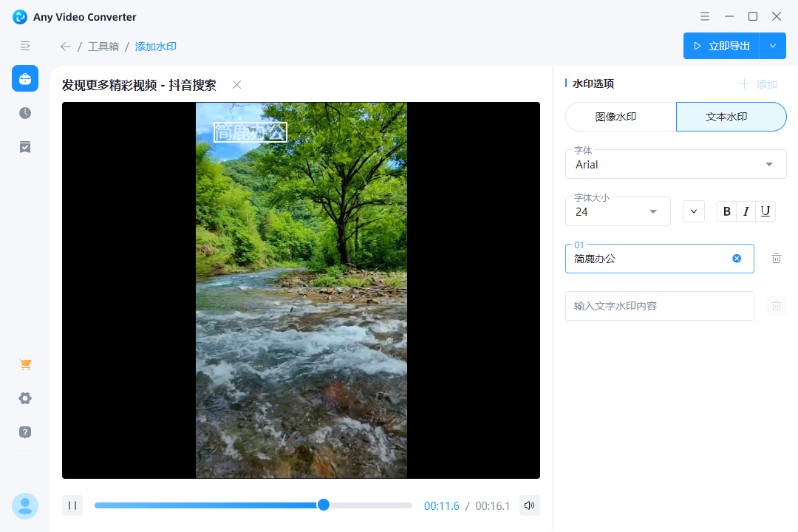
Task: Expand the font color chevron dropdown
Action: pyautogui.click(x=693, y=211)
